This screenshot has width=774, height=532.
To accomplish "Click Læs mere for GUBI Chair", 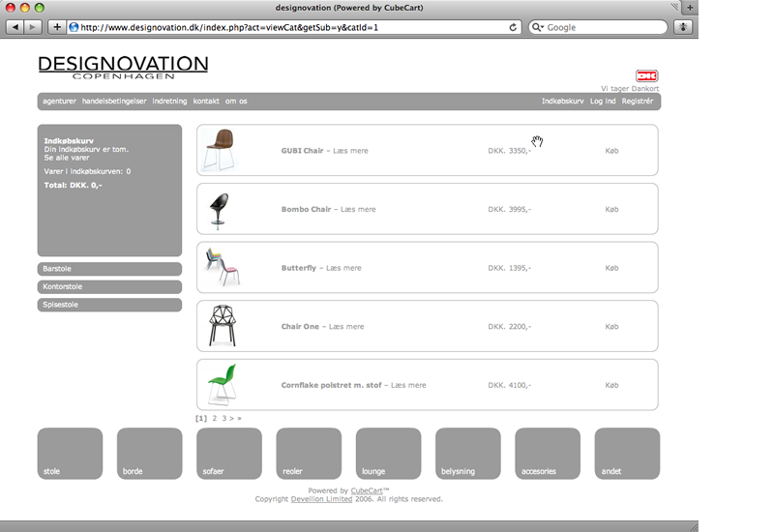I will click(350, 151).
